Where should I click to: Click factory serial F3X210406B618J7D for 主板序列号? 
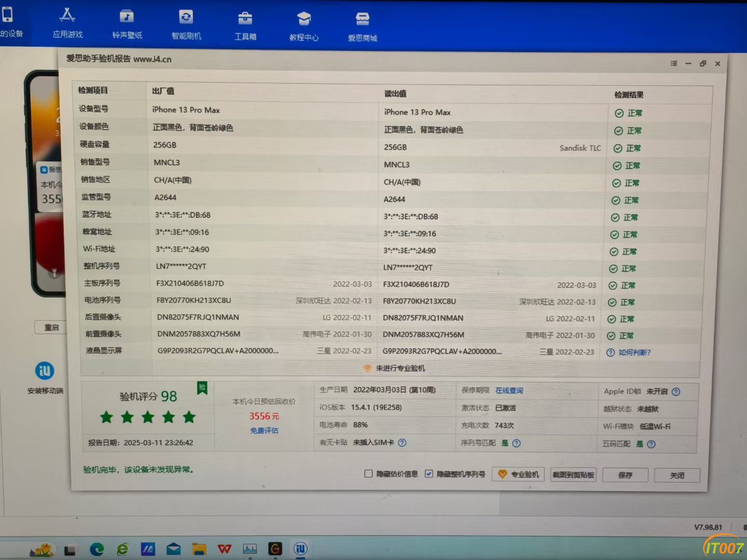coord(190,284)
